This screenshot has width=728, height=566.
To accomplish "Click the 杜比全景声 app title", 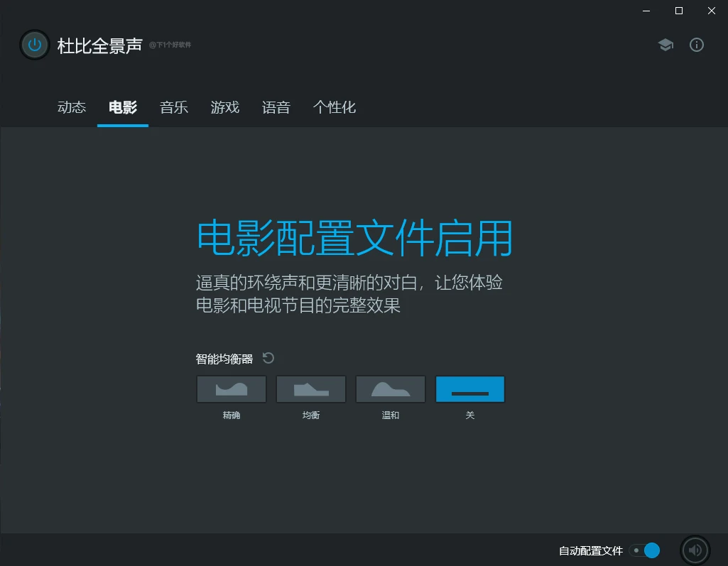I will (100, 45).
